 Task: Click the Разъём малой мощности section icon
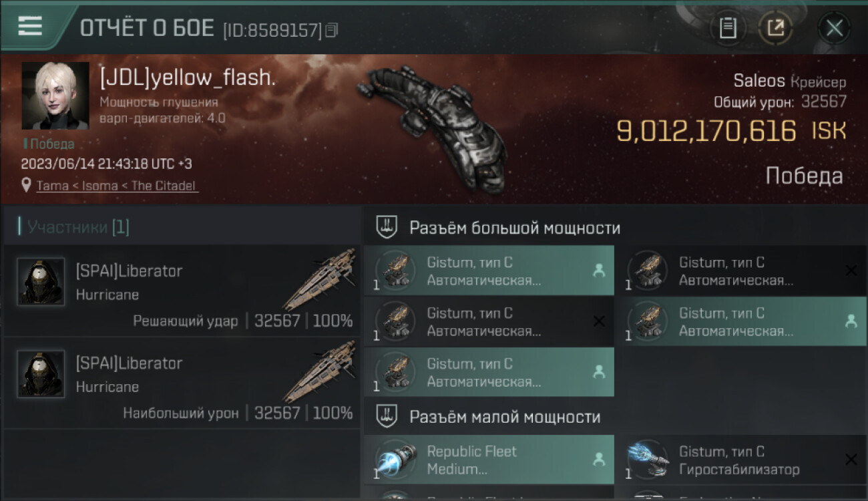[x=387, y=417]
